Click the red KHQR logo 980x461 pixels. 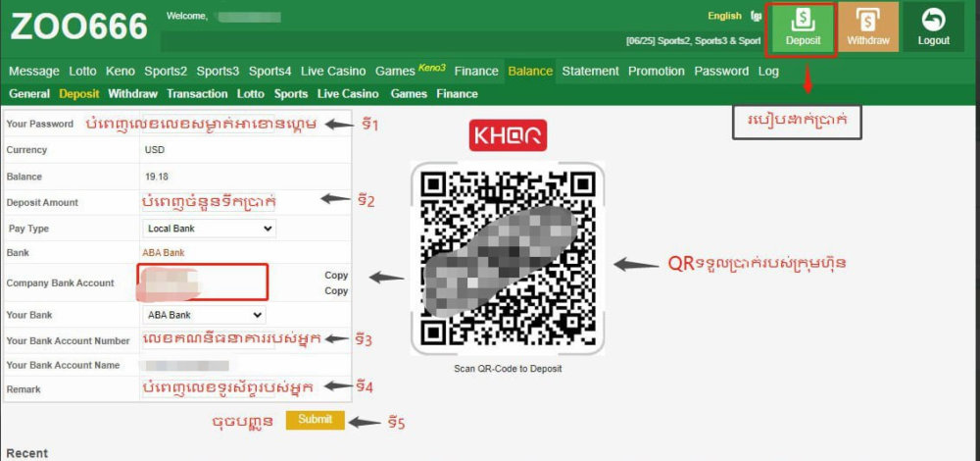(508, 135)
